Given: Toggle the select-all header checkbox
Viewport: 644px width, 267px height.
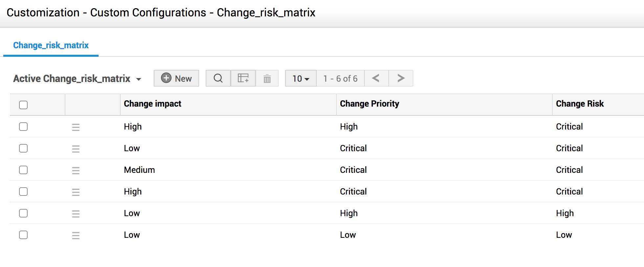Looking at the screenshot, I should tap(23, 105).
